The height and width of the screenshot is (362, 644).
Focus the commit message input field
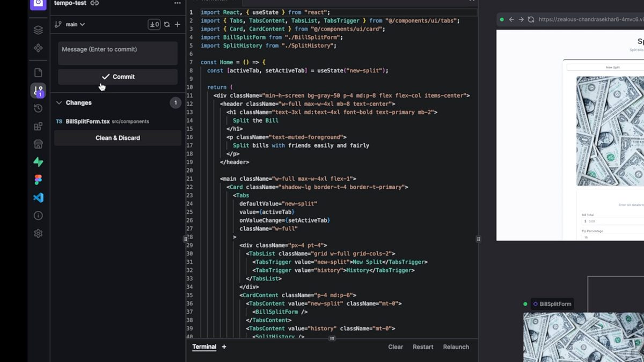point(118,53)
